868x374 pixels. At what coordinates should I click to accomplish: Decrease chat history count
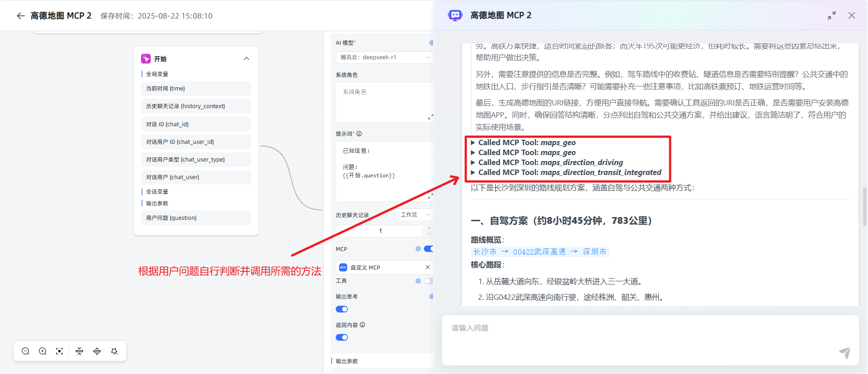(x=429, y=234)
